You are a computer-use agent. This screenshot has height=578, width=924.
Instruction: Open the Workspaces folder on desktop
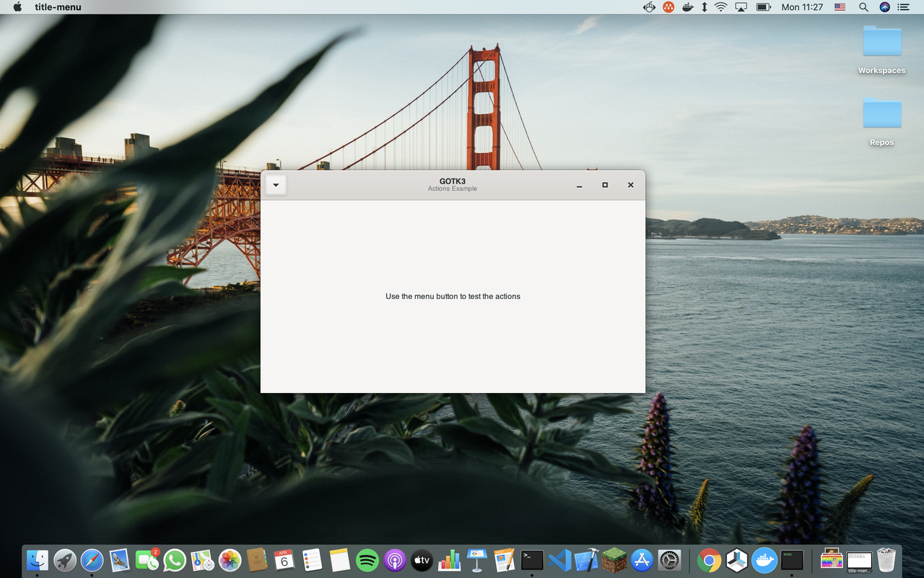pyautogui.click(x=882, y=50)
